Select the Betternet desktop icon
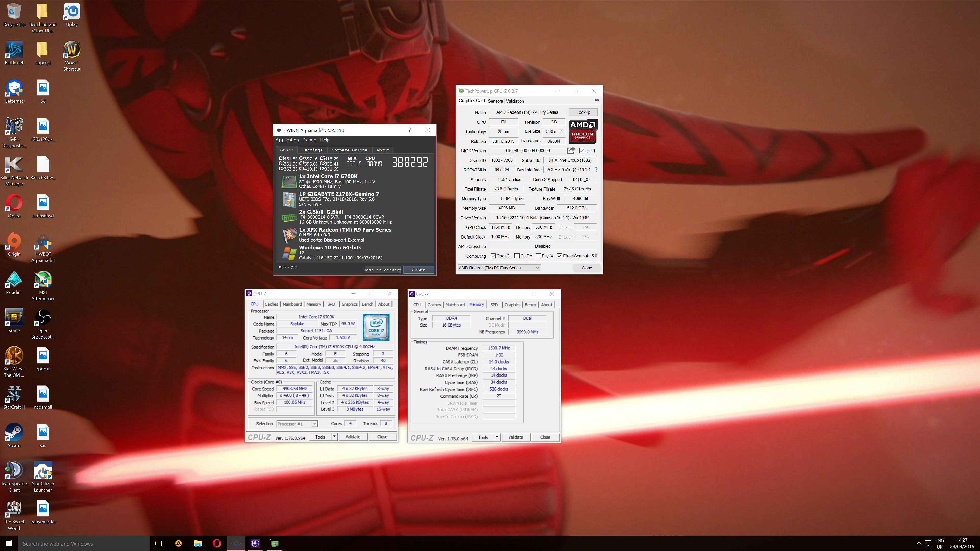The height and width of the screenshot is (551, 980). [x=14, y=91]
